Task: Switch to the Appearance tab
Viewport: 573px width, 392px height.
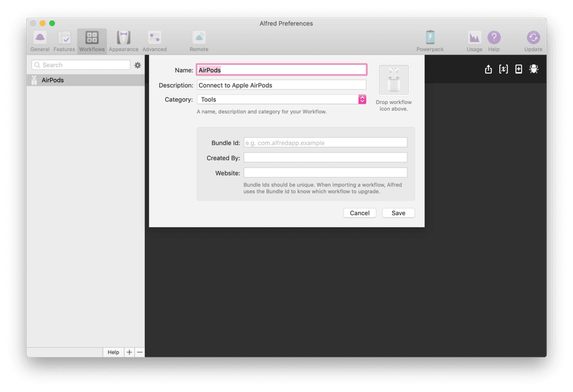Action: (124, 41)
